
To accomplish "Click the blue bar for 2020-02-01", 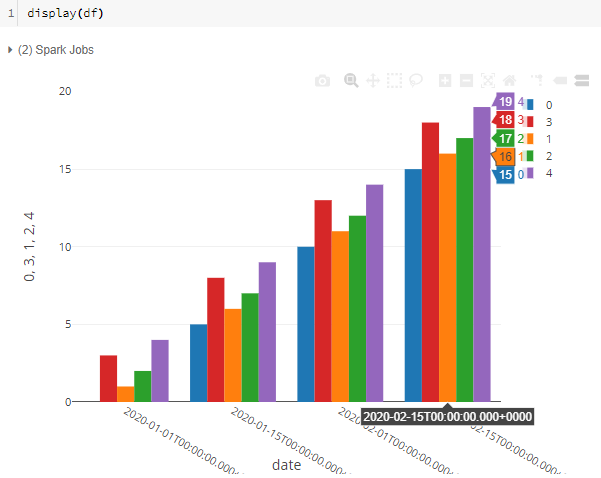I will [306, 324].
